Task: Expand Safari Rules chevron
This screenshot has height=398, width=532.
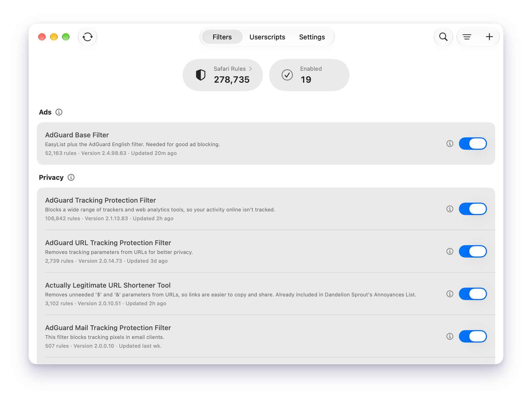Action: pyautogui.click(x=250, y=69)
